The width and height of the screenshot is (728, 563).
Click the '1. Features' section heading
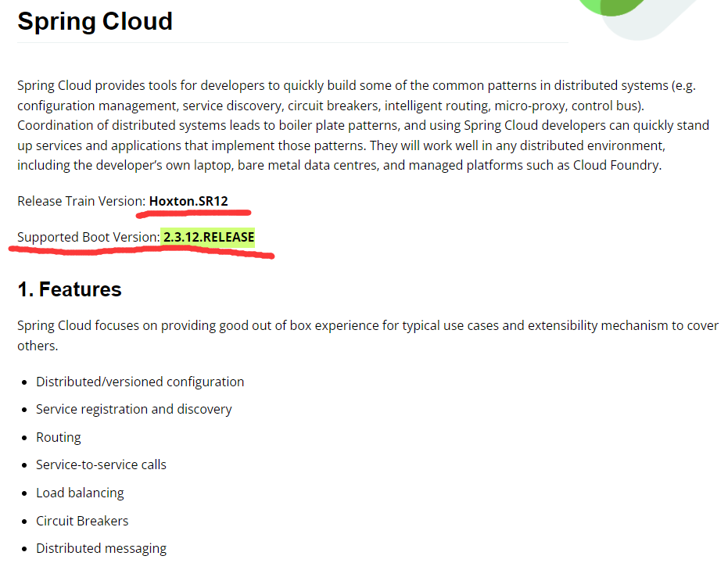click(x=69, y=289)
